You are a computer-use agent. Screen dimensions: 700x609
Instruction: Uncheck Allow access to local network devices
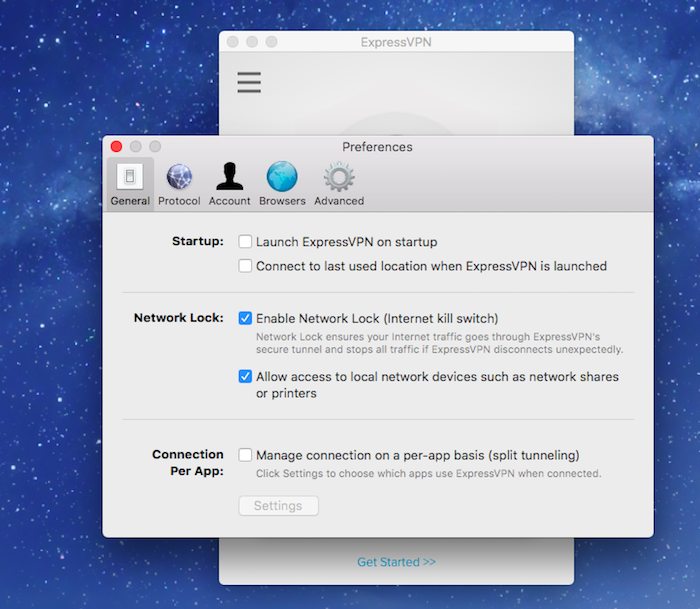245,376
